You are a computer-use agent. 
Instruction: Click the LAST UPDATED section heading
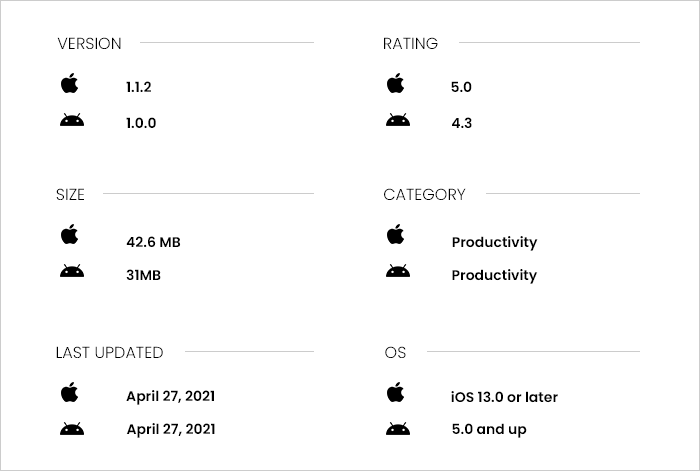pyautogui.click(x=110, y=353)
